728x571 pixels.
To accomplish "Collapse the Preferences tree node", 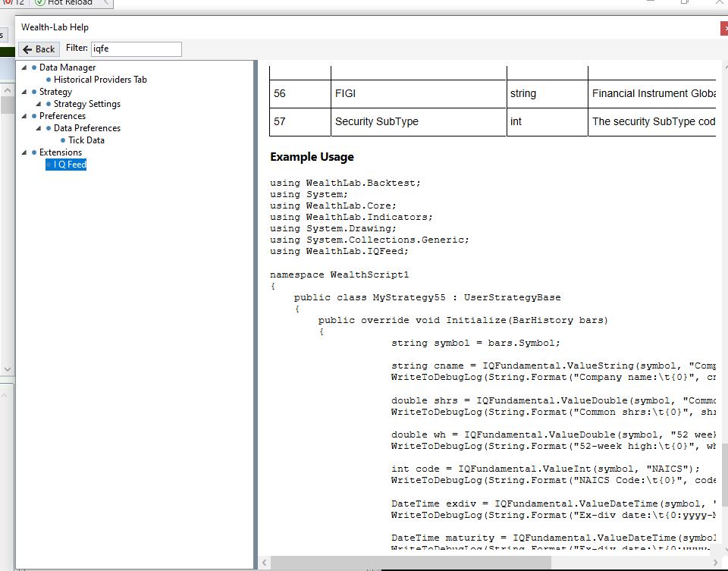I will pyautogui.click(x=24, y=115).
